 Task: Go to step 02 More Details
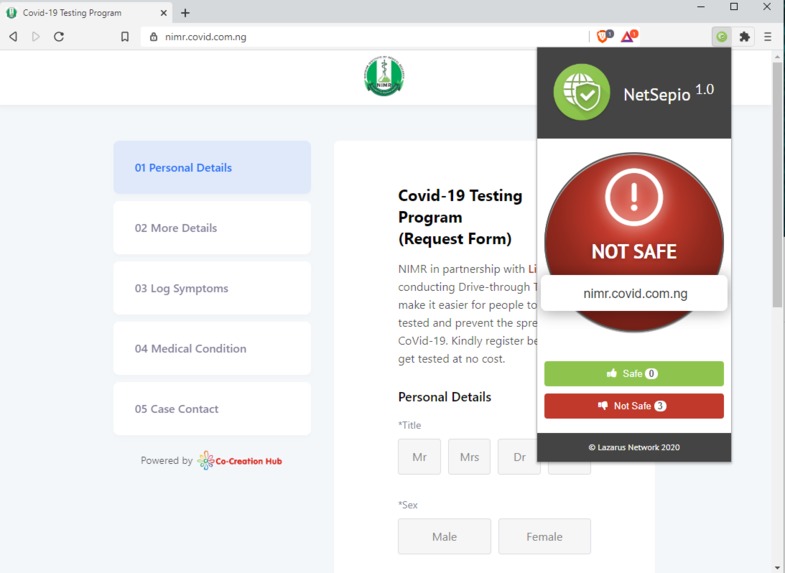click(x=212, y=228)
